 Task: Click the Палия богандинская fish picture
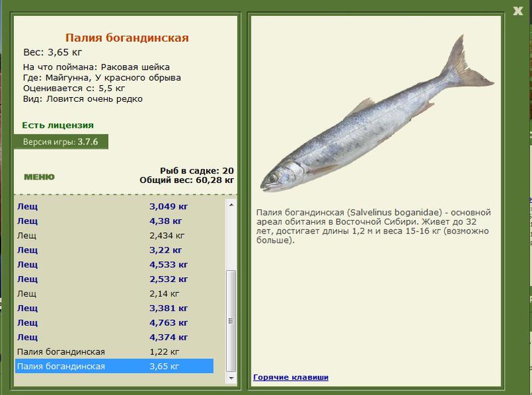click(x=376, y=114)
